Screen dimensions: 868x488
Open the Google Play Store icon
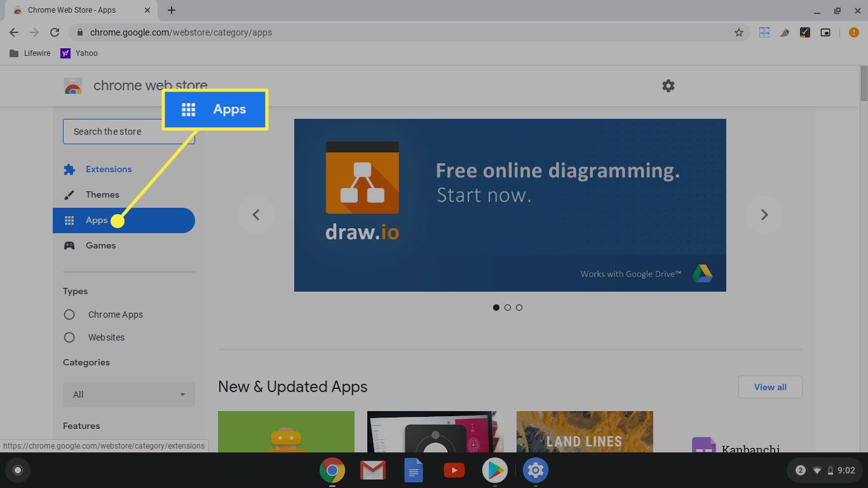(494, 470)
